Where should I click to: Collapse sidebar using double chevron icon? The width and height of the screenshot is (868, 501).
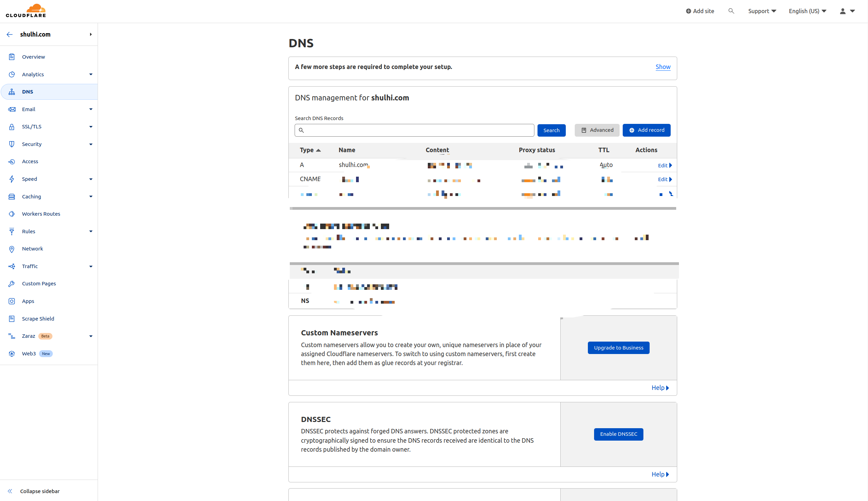(10, 491)
